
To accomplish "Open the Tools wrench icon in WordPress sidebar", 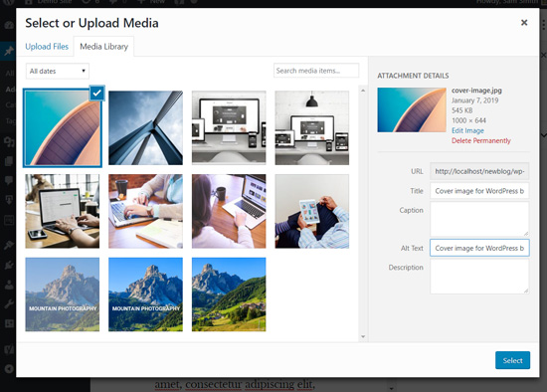I will pos(9,304).
